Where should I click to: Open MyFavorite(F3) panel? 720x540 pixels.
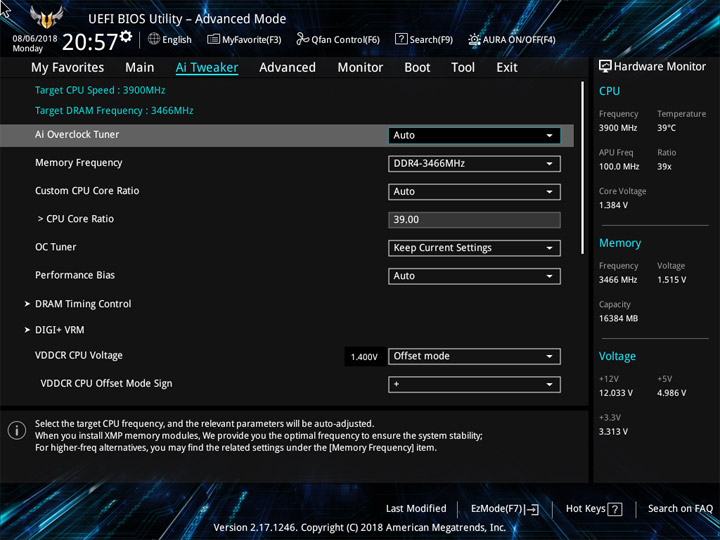pyautogui.click(x=244, y=39)
